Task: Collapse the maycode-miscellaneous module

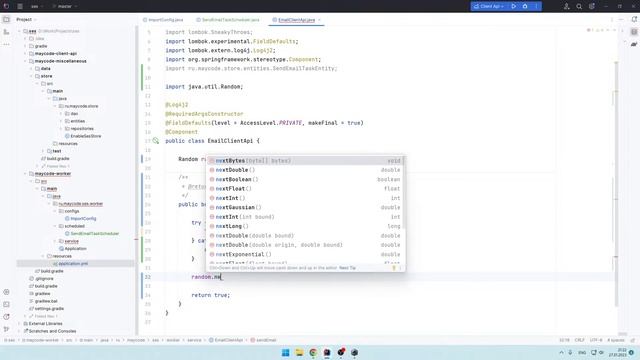Action: coord(25,61)
